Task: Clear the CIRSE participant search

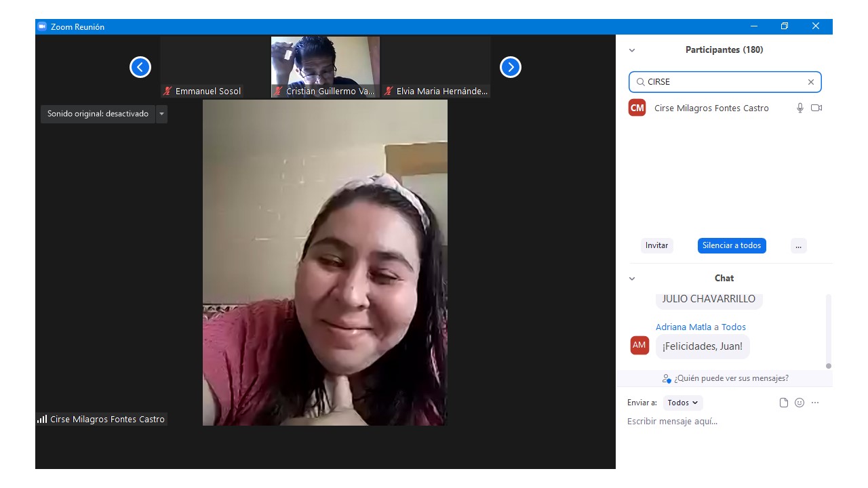Action: pyautogui.click(x=810, y=82)
